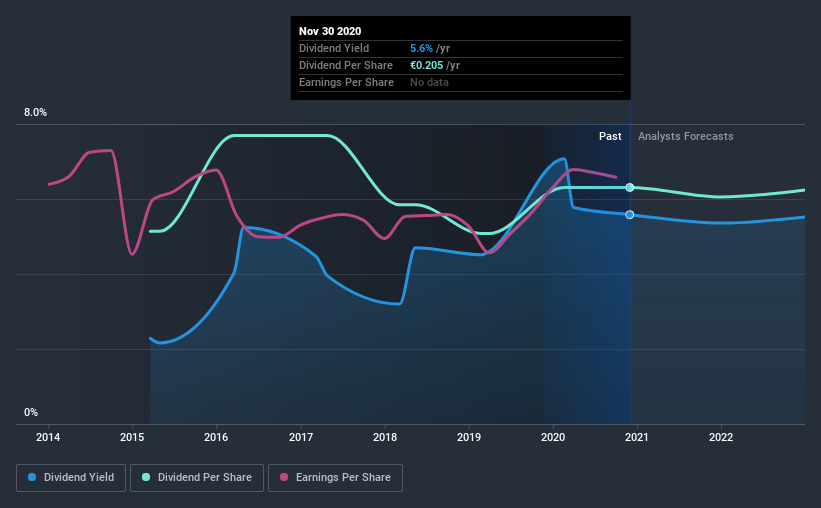Click the 2022 x-axis label
The image size is (821, 508).
tap(721, 437)
